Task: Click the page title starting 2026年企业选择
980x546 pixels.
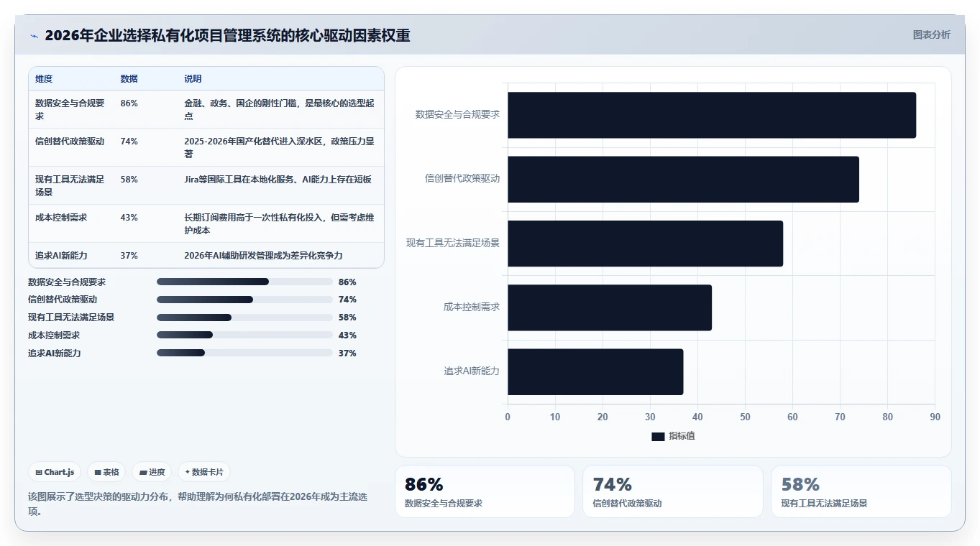Action: 227,35
